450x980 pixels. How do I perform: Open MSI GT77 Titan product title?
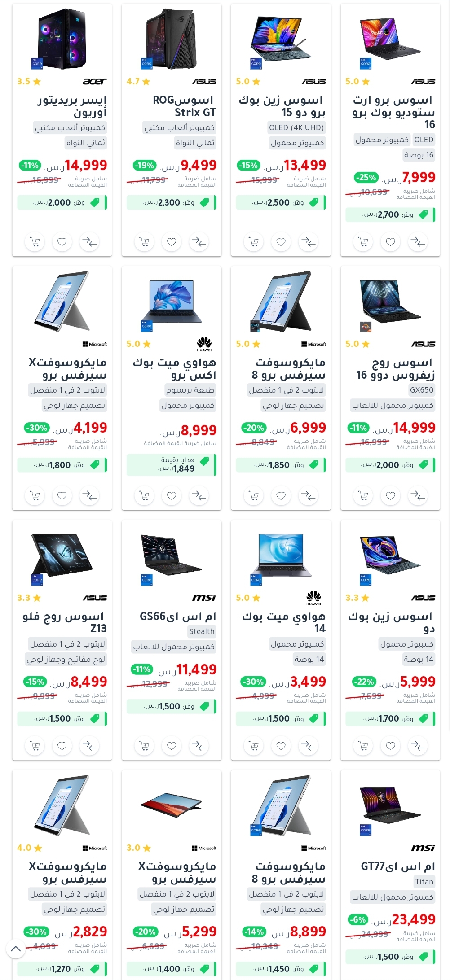[x=398, y=866]
